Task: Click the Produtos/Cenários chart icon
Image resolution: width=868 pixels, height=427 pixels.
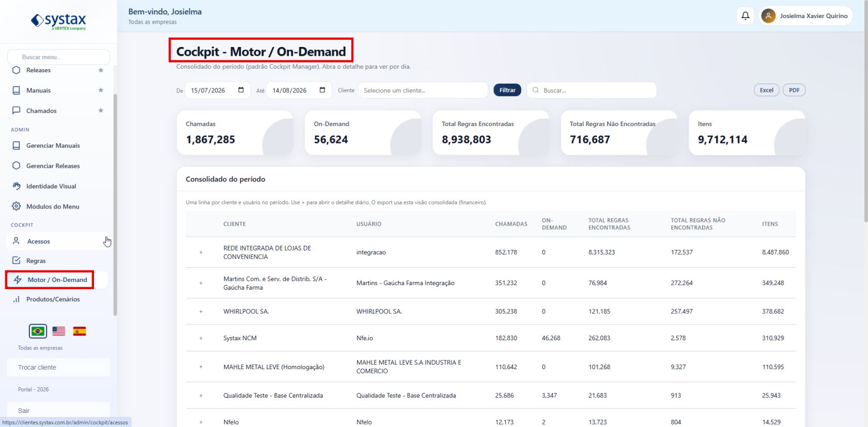Action: click(x=17, y=299)
